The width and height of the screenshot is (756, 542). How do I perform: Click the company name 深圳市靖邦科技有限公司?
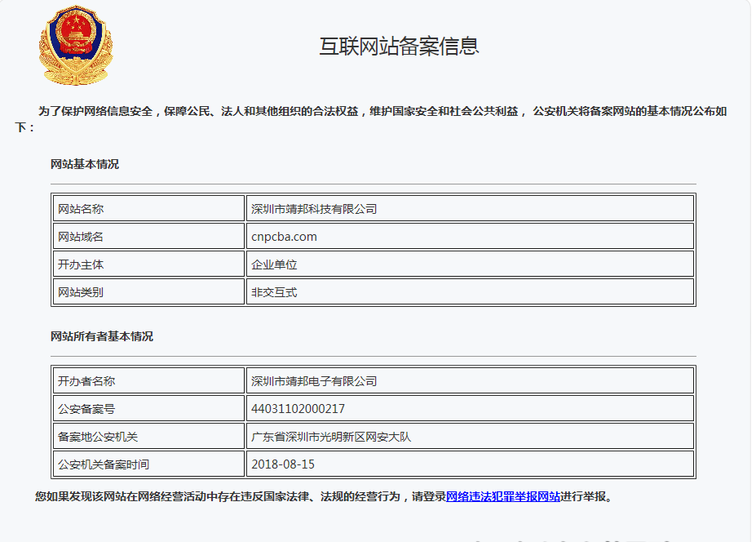coord(314,209)
